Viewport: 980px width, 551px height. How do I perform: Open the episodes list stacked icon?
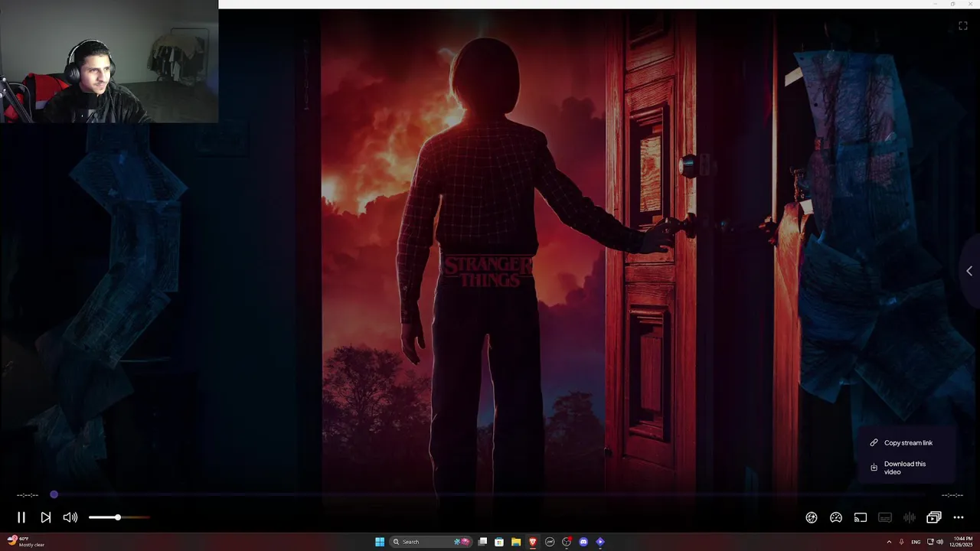tap(934, 517)
